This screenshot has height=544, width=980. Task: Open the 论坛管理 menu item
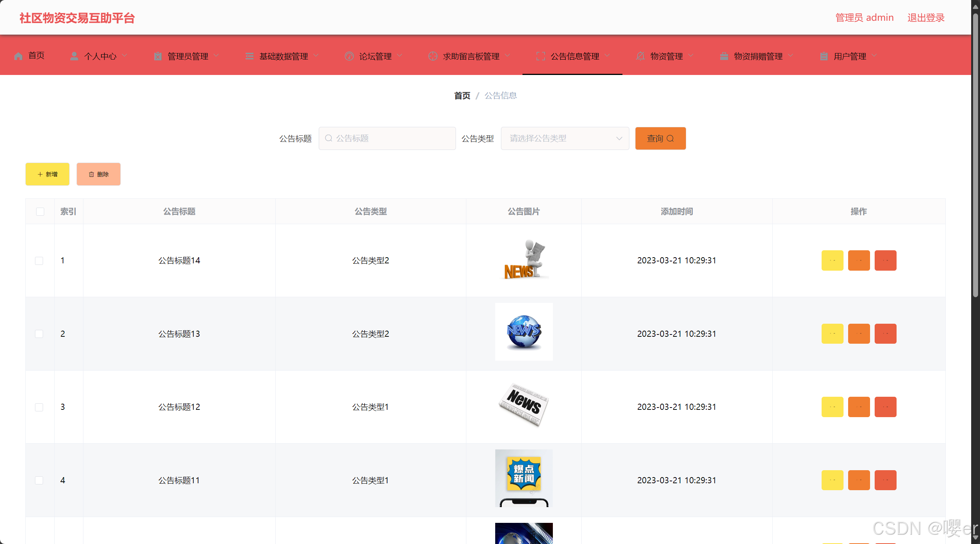click(x=375, y=56)
